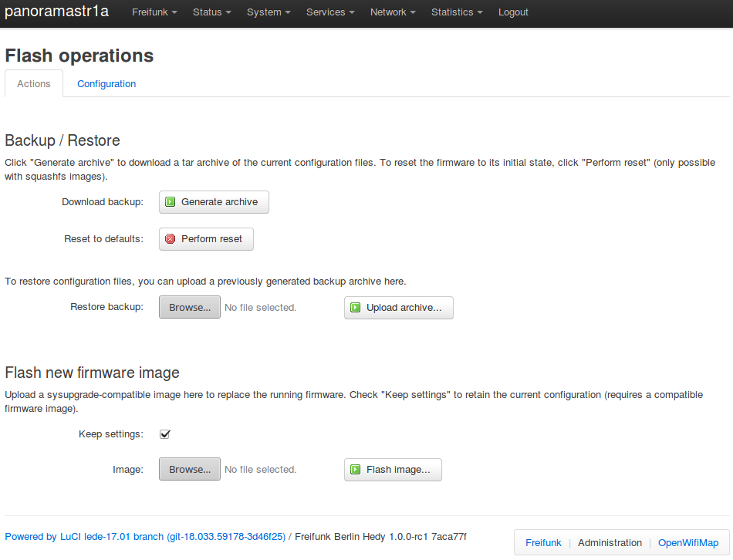
Task: Show the Network dropdown menu
Action: pos(393,12)
